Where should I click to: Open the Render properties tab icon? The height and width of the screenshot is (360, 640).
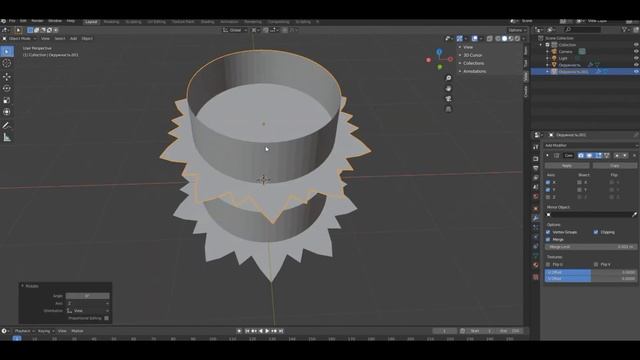tap(536, 159)
